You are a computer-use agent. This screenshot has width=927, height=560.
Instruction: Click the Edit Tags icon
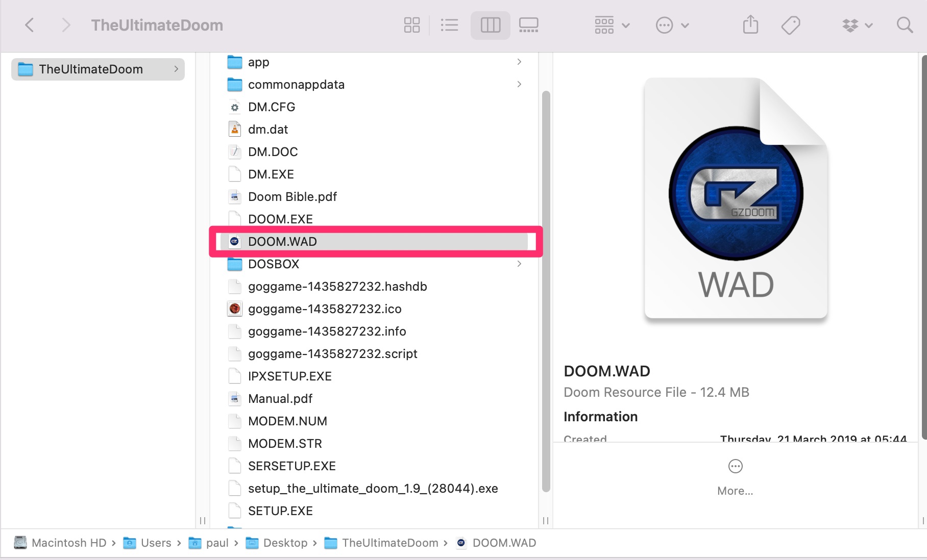(791, 25)
